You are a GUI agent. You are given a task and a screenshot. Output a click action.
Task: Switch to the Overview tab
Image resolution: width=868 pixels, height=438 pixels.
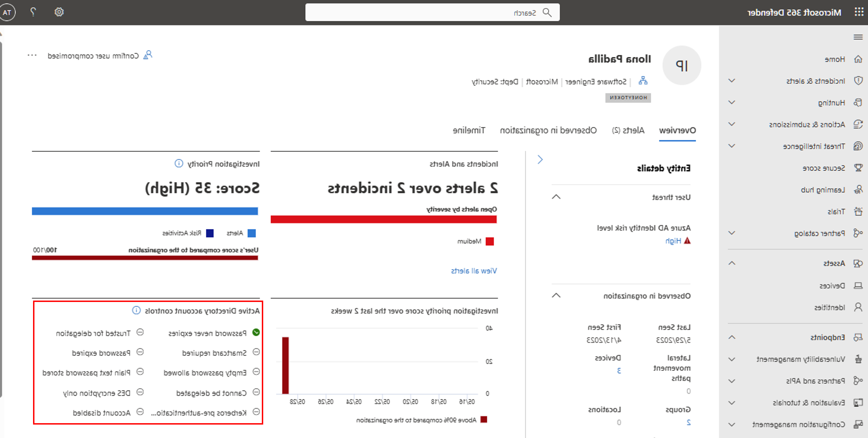[x=677, y=130]
